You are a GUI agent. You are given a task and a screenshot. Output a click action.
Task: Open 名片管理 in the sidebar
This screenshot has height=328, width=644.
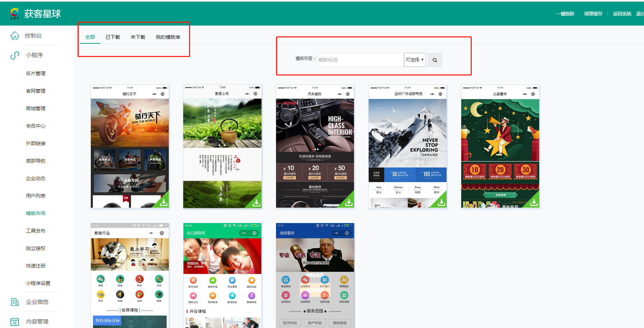(36, 73)
